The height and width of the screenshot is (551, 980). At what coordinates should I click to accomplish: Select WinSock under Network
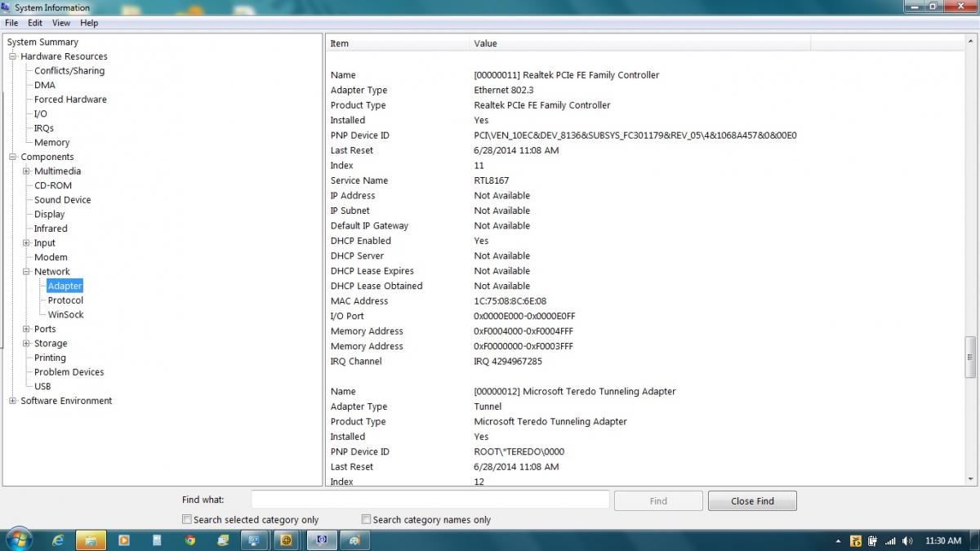coord(65,315)
